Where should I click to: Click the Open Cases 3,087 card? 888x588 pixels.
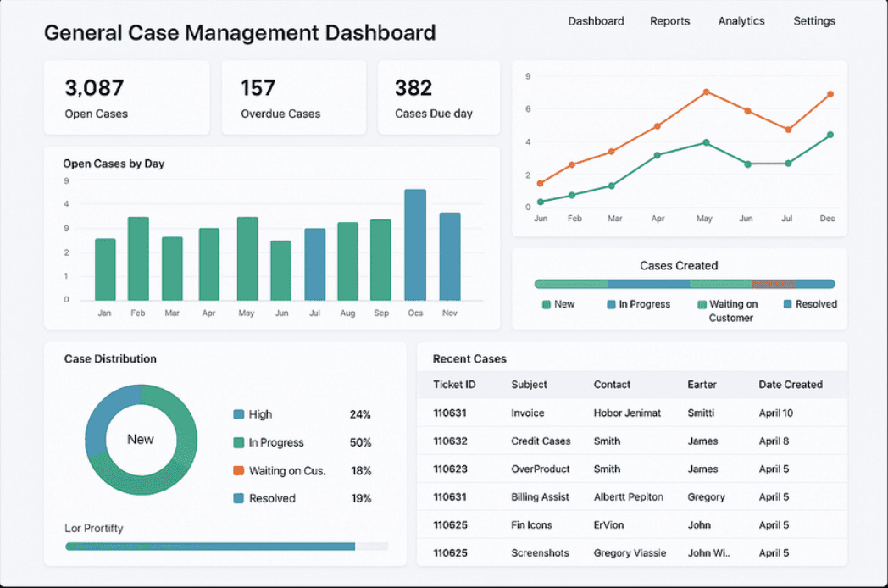pyautogui.click(x=127, y=97)
